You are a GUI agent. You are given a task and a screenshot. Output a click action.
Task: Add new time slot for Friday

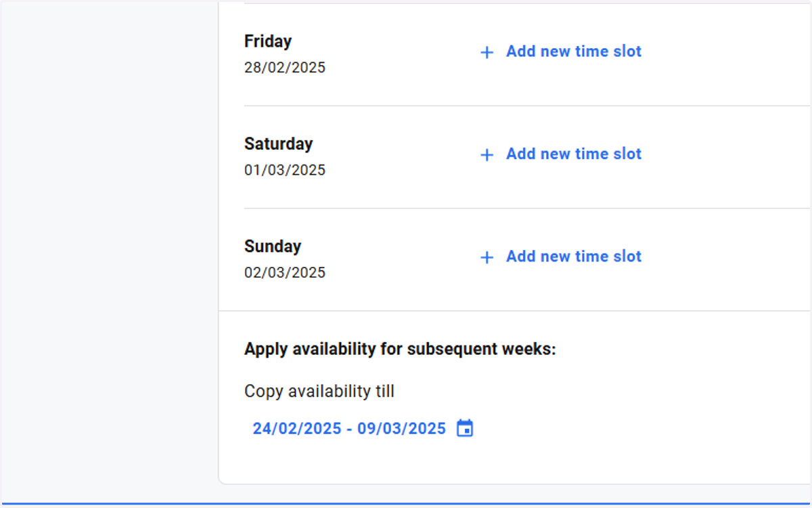[560, 51]
